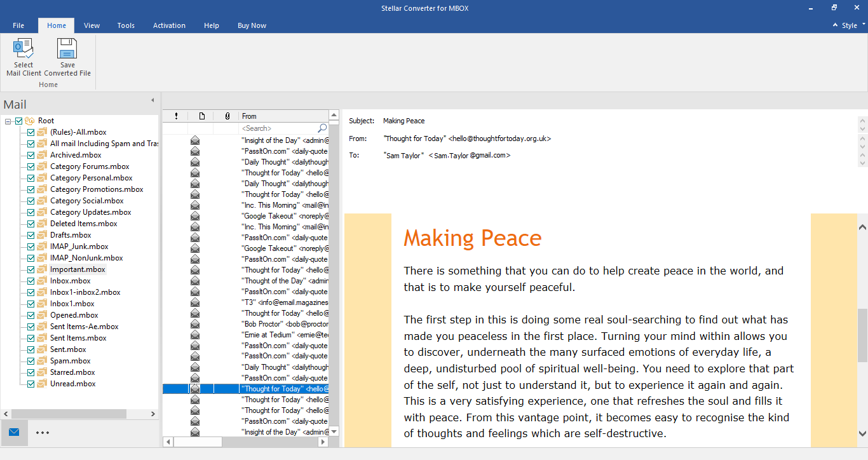Collapse the Mail panel with arrow
Image resolution: width=868 pixels, height=460 pixels.
153,100
